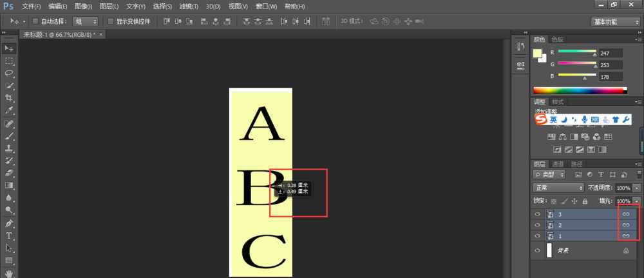
Task: Click the Sogou microphone voice input icon
Action: pyautogui.click(x=584, y=119)
